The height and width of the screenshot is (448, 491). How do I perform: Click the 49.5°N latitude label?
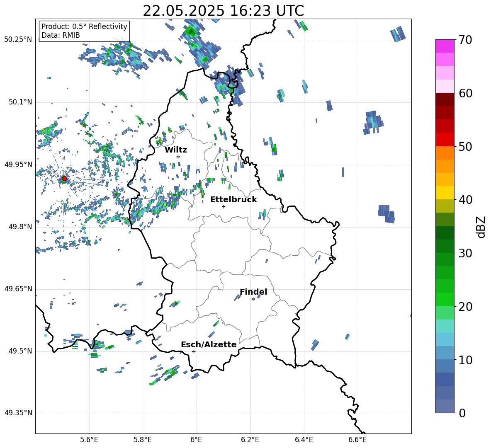tap(20, 351)
